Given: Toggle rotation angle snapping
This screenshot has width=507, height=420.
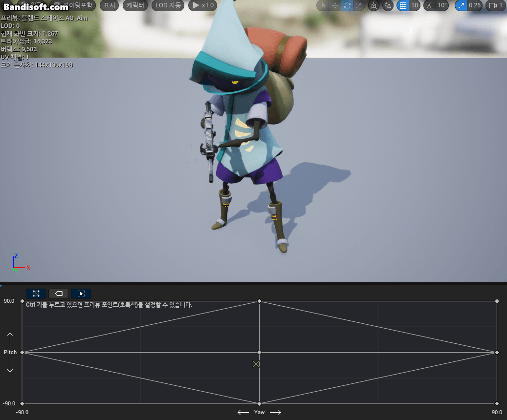Looking at the screenshot, I should coord(429,5).
